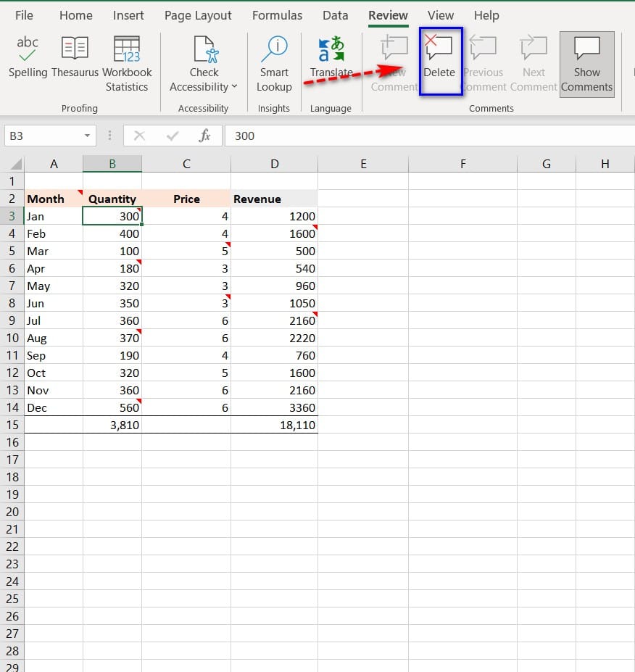Open the Help tab

(486, 15)
